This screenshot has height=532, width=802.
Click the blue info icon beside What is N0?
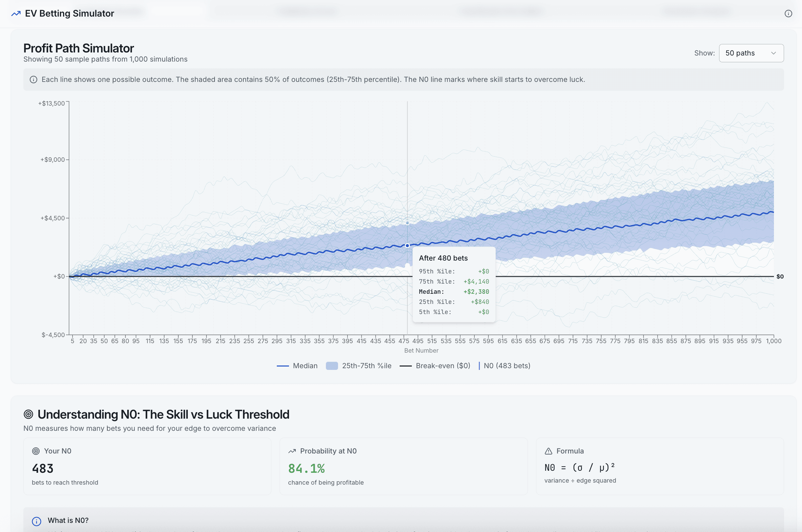click(x=37, y=521)
